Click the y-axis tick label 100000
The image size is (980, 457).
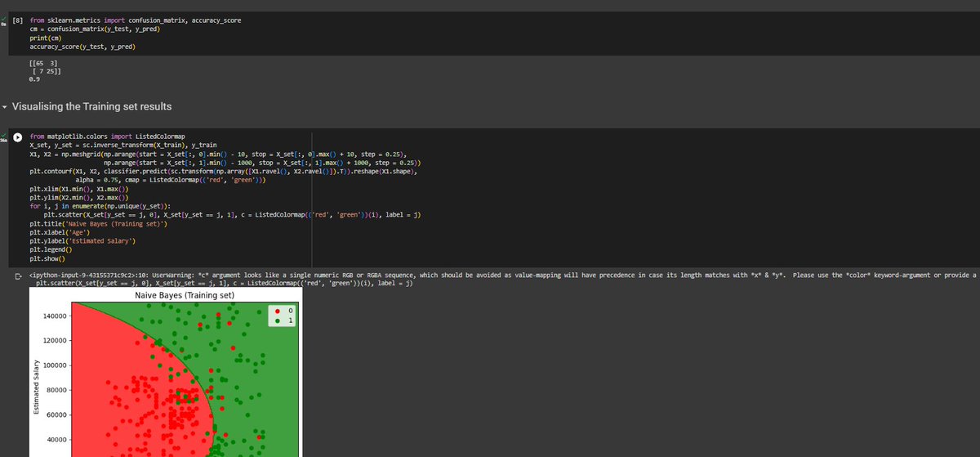click(56, 365)
